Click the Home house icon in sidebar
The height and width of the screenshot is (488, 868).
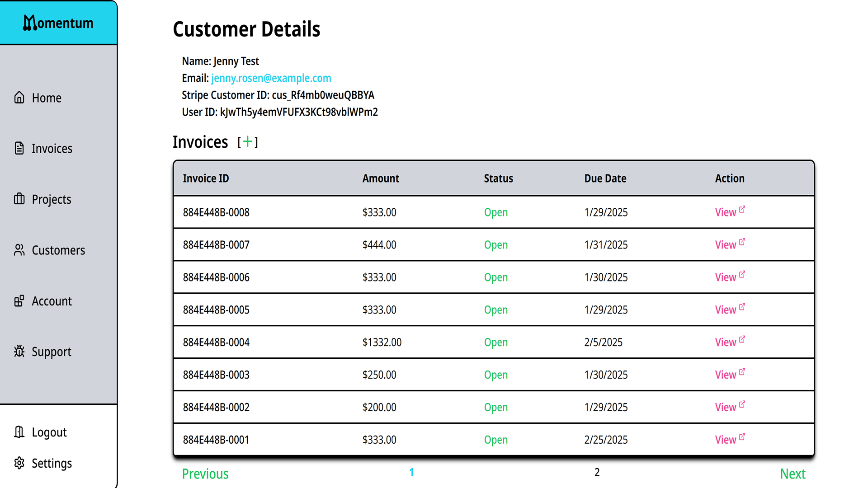(x=19, y=98)
